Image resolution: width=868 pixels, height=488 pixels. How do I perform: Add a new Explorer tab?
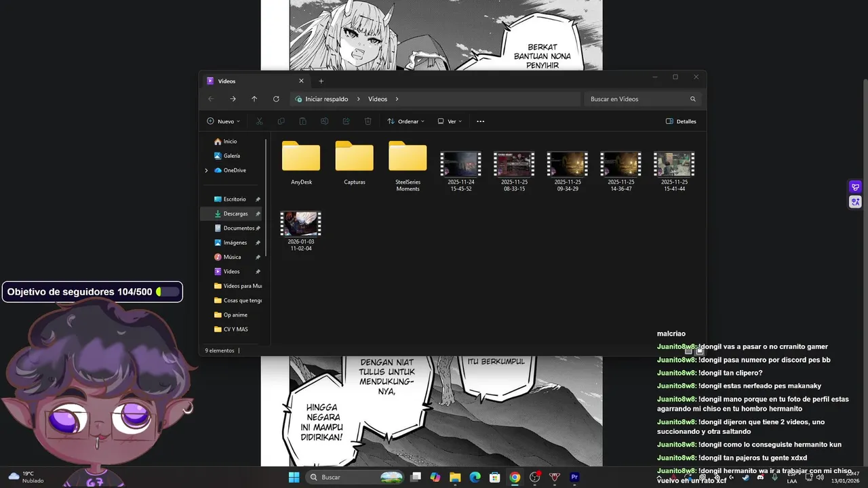[x=321, y=81]
